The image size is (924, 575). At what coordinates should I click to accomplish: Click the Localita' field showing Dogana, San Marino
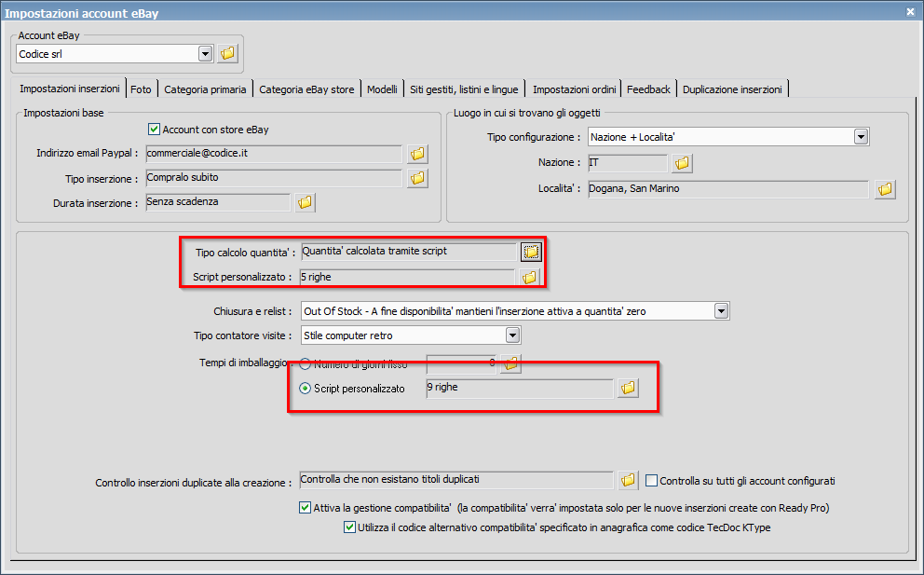pyautogui.click(x=728, y=189)
